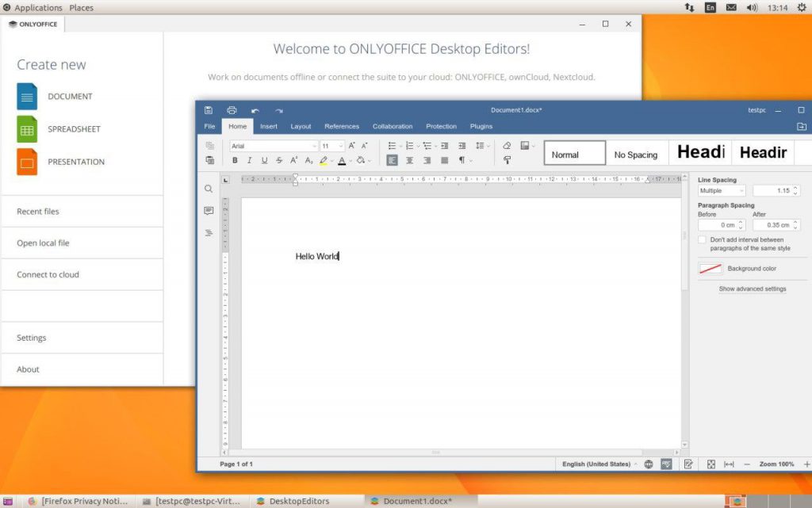
Task: Expand the highlight color dropdown arrow
Action: (332, 161)
